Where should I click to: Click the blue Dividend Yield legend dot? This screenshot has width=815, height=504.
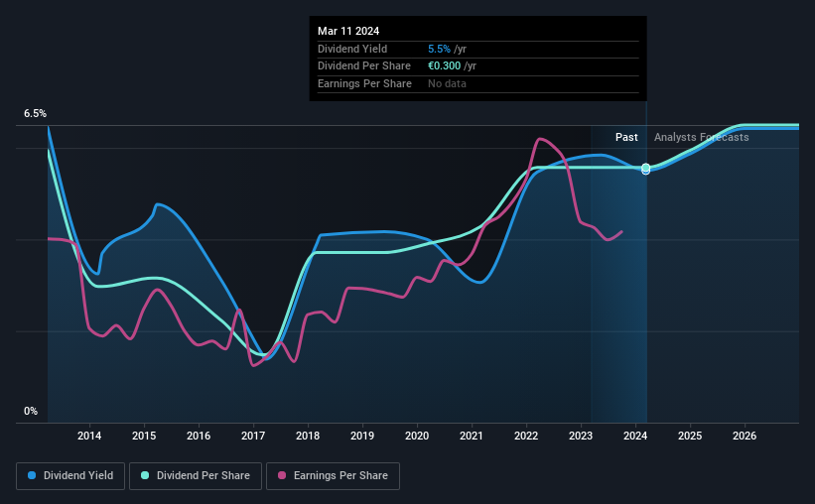[32, 475]
